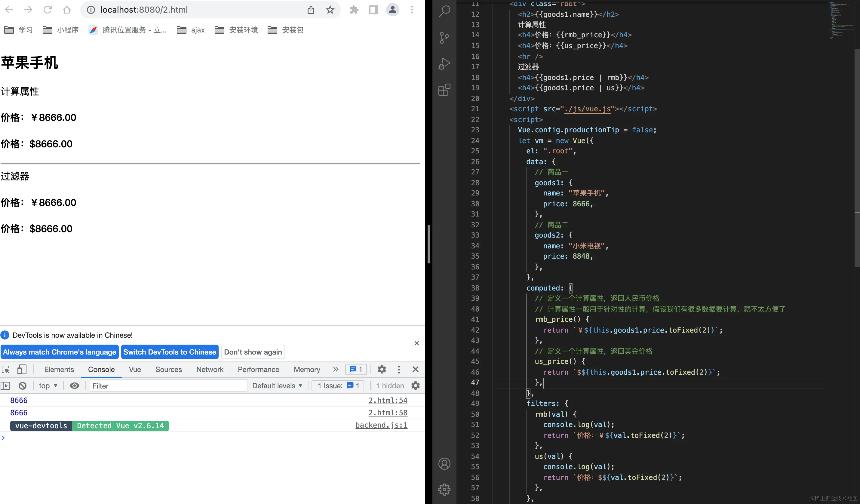
Task: Toggle live expression eye icon
Action: click(x=74, y=386)
